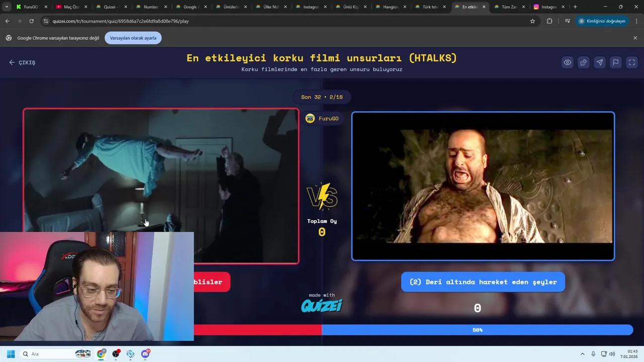Click 'Kimliğinizi doğrulayın' profile button
Screen dimensions: 644x362
point(602,21)
